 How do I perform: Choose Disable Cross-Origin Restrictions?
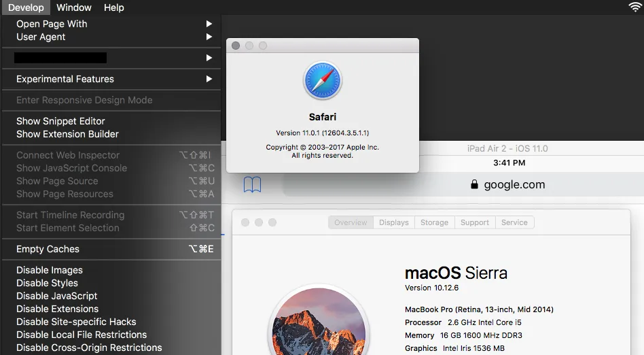111,348
